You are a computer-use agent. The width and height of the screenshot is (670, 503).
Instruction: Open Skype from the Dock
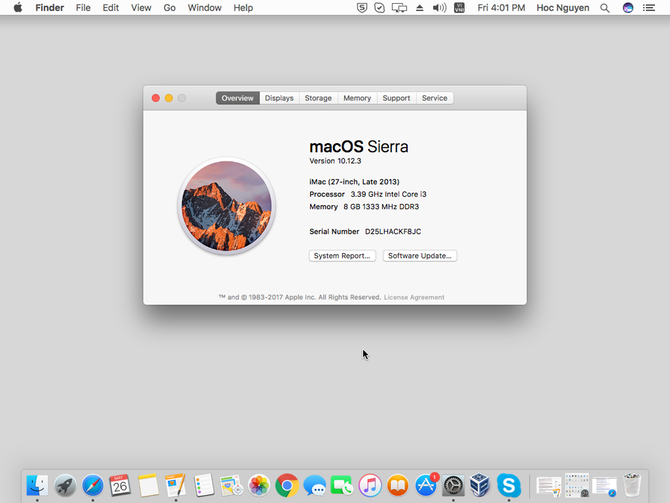(x=508, y=485)
